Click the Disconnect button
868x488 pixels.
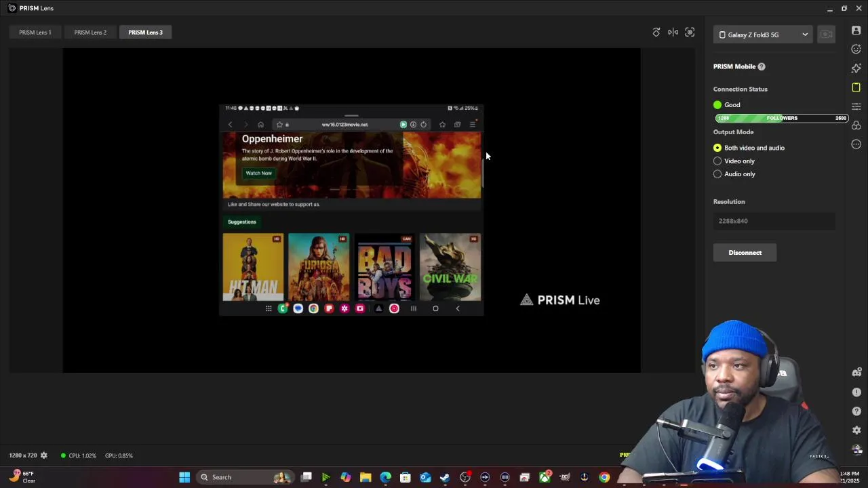(745, 253)
